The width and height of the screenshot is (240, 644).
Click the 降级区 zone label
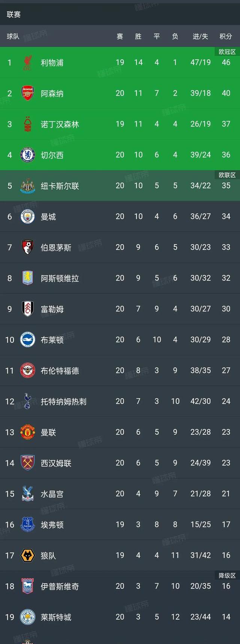click(x=227, y=575)
